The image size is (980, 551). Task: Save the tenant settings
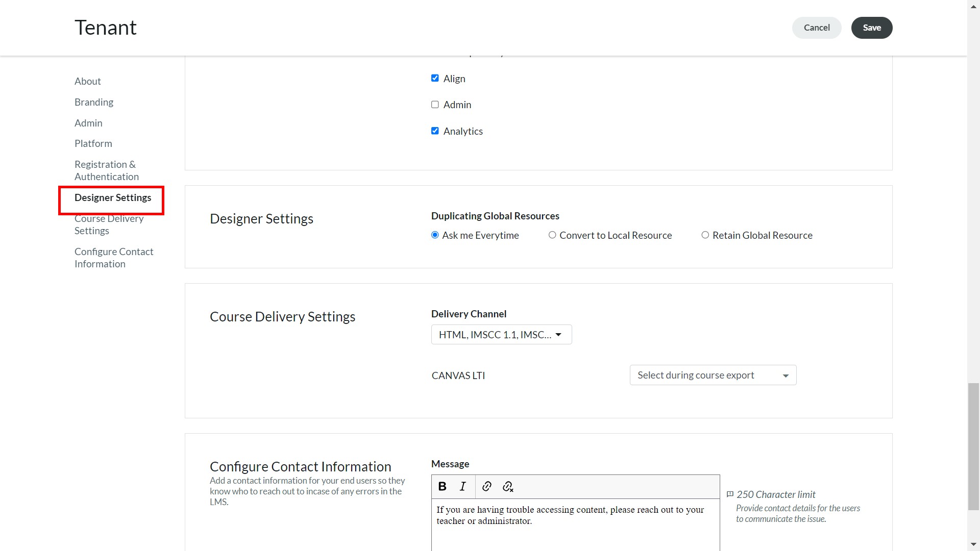[872, 28]
